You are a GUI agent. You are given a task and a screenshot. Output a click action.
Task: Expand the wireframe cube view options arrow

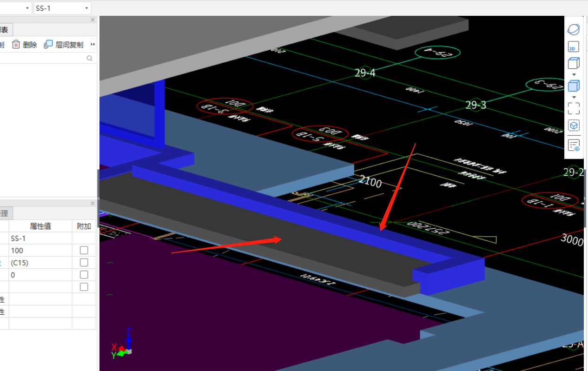point(574,74)
